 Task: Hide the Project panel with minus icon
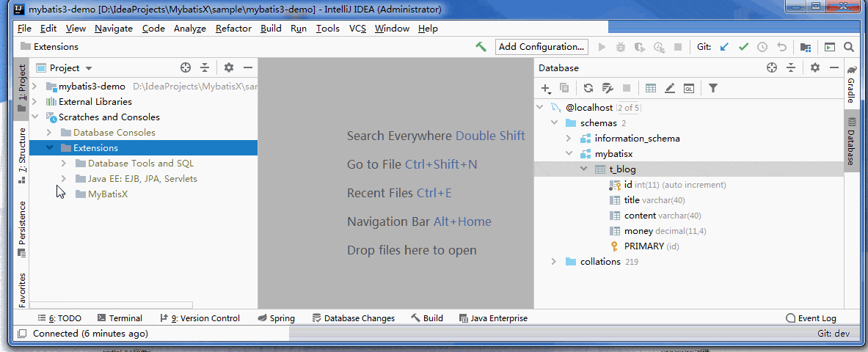click(248, 67)
